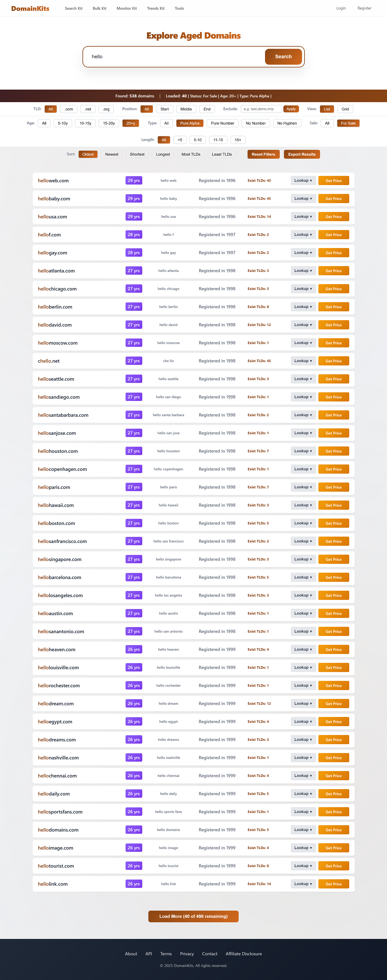The width and height of the screenshot is (387, 980).
Task: Expand the Lookup dropdown for helloweb.com
Action: tap(303, 180)
